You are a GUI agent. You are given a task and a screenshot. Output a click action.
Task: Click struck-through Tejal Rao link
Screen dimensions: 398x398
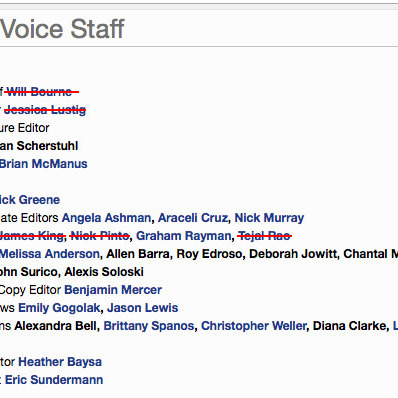264,236
